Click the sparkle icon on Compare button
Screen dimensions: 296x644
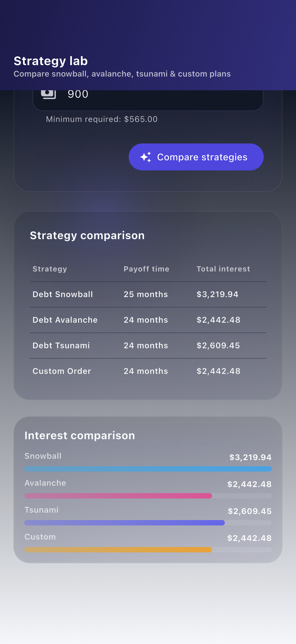[x=146, y=157]
